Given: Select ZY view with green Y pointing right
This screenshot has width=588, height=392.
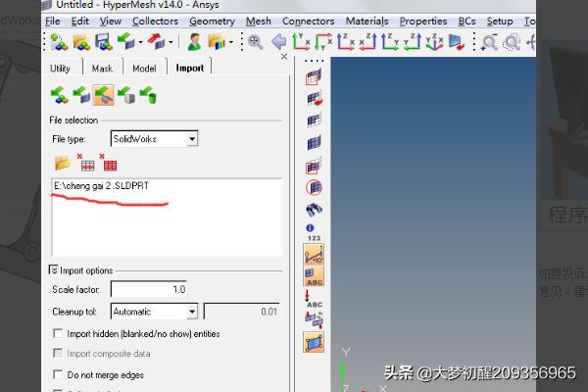Looking at the screenshot, I should point(390,42).
